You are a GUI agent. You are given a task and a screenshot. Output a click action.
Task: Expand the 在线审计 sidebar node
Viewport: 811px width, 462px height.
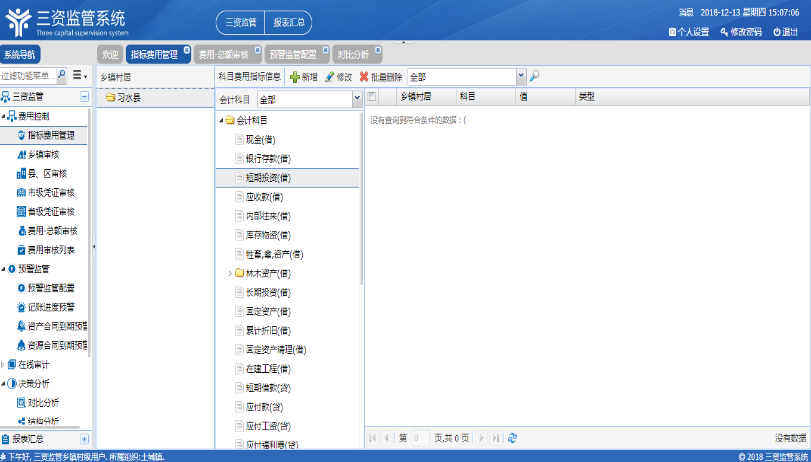pos(3,365)
